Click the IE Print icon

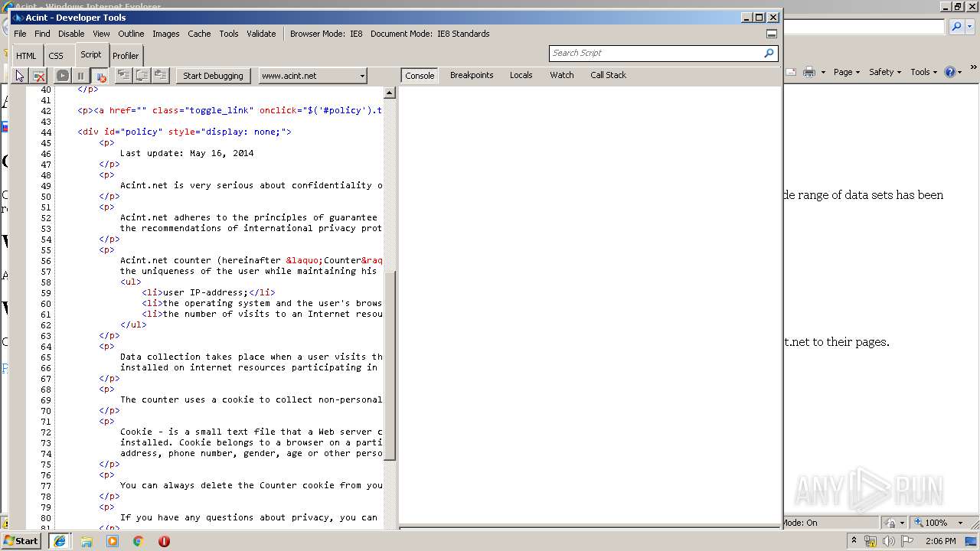(x=808, y=72)
